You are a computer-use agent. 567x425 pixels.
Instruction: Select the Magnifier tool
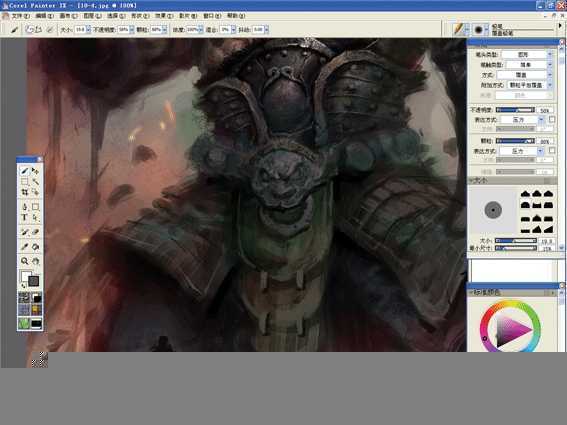pyautogui.click(x=24, y=261)
